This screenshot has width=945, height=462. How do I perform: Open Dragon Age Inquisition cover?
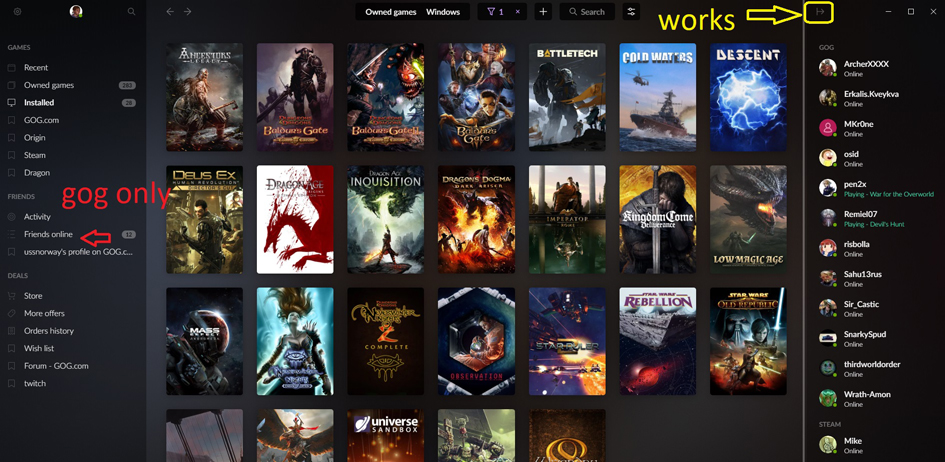coord(386,219)
